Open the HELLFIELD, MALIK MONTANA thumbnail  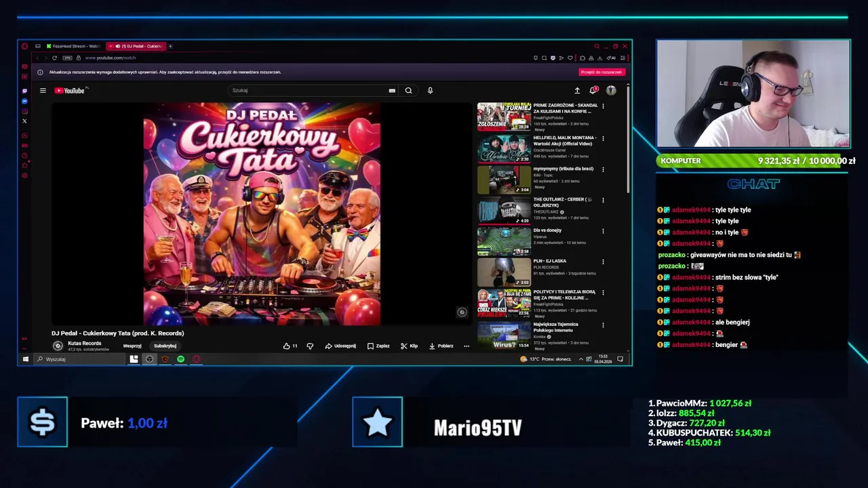click(x=504, y=148)
